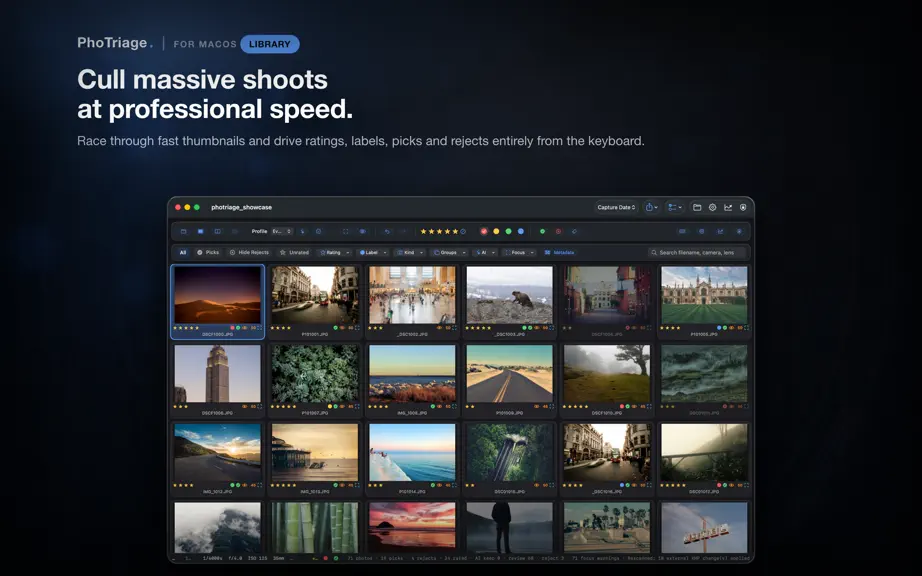Click the first view-mode icon left of Profile
The height and width of the screenshot is (576, 922).
point(183,232)
